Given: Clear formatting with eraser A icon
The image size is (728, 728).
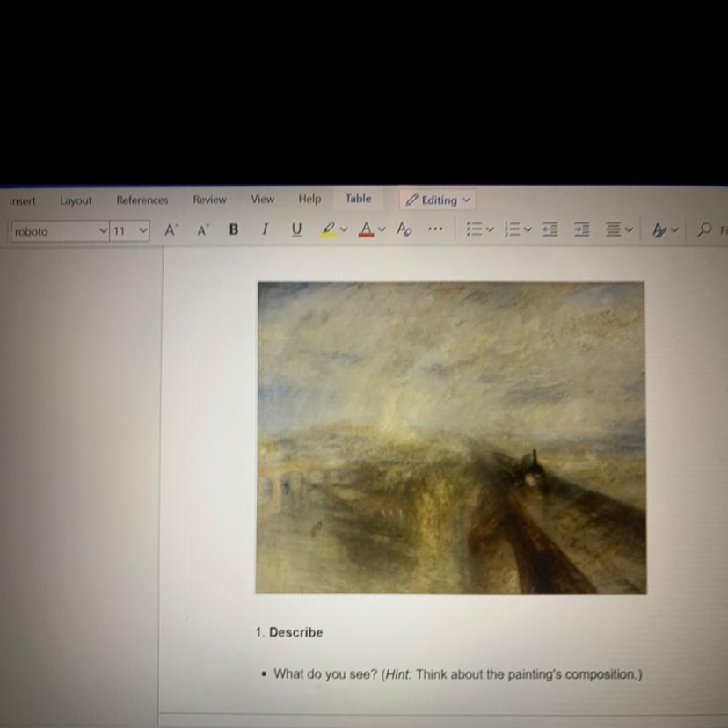Looking at the screenshot, I should tap(404, 229).
